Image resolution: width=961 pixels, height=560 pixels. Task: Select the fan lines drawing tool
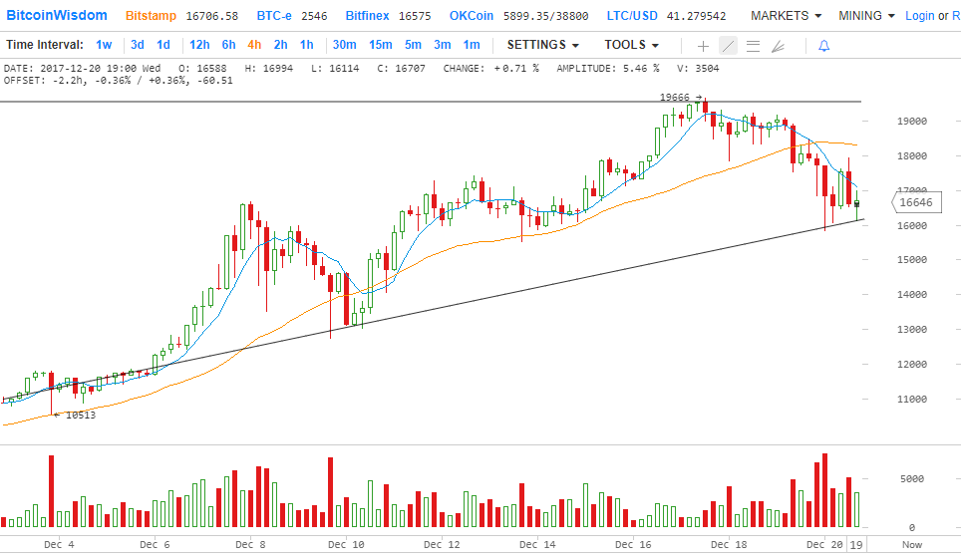pos(778,46)
